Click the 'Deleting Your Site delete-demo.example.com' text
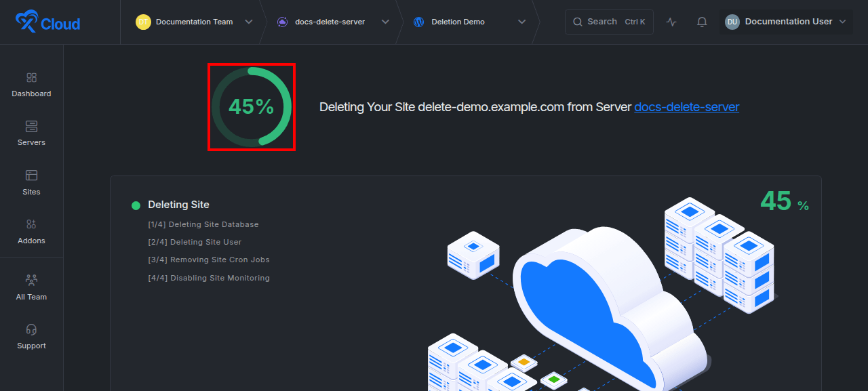This screenshot has height=391, width=868. coord(442,107)
